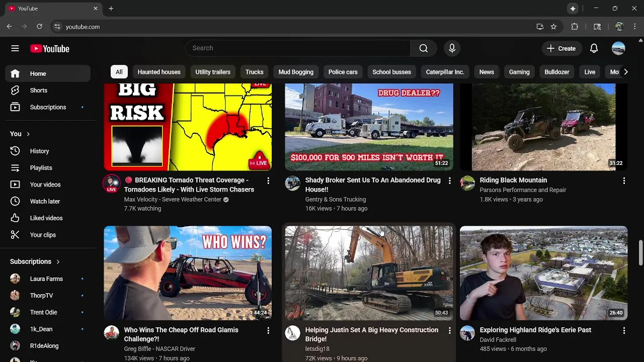The width and height of the screenshot is (644, 362).
Task: Select the Mud Bogging chip
Action: point(296,72)
